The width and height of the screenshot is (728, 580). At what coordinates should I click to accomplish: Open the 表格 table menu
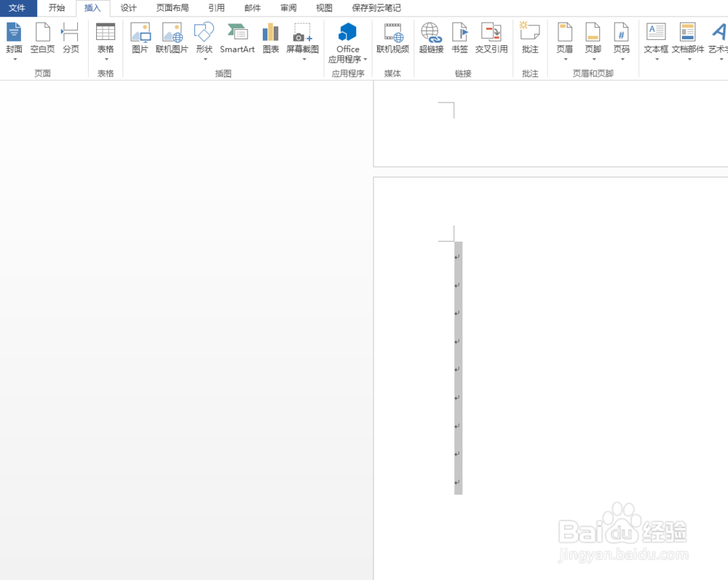[106, 41]
